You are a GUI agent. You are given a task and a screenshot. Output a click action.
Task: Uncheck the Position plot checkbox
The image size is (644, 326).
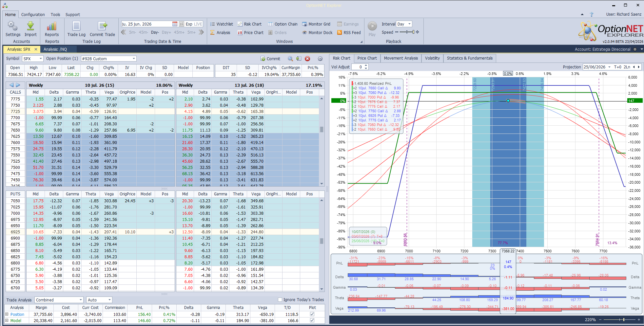(x=312, y=314)
